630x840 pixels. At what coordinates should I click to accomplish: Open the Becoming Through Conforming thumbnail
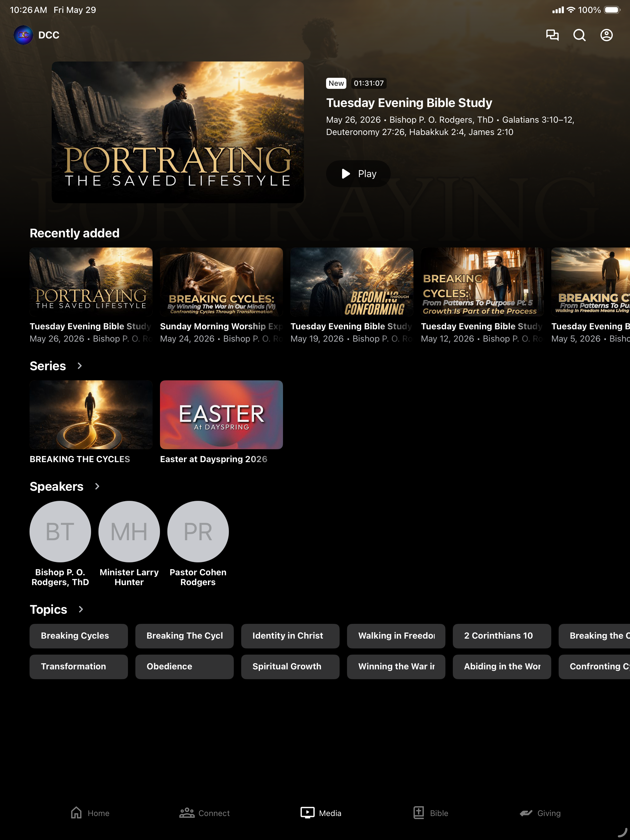click(x=352, y=282)
